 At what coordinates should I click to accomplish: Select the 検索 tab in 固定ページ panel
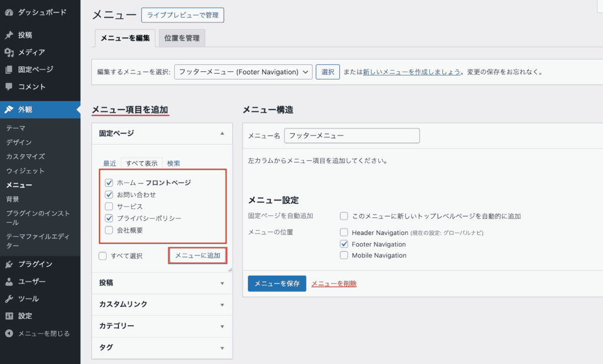click(174, 163)
